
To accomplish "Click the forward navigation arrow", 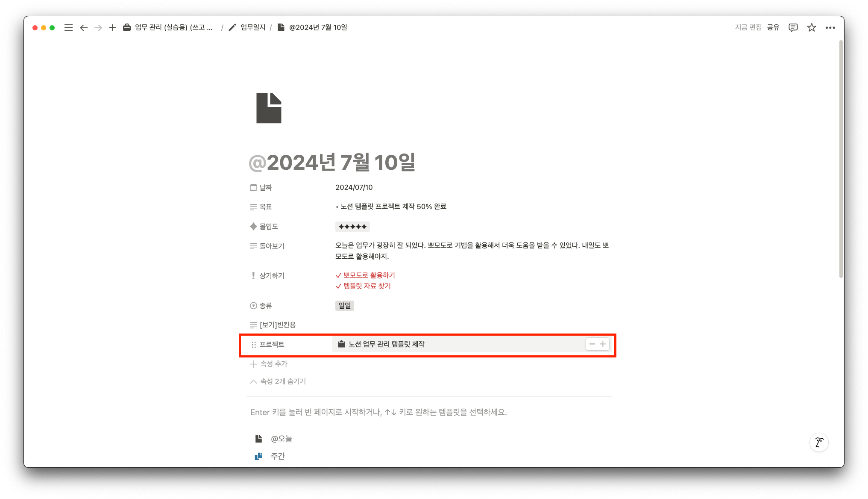I will click(98, 28).
